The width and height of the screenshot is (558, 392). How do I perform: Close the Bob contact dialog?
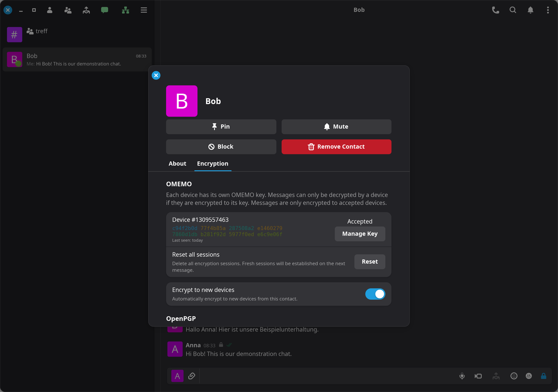tap(156, 75)
